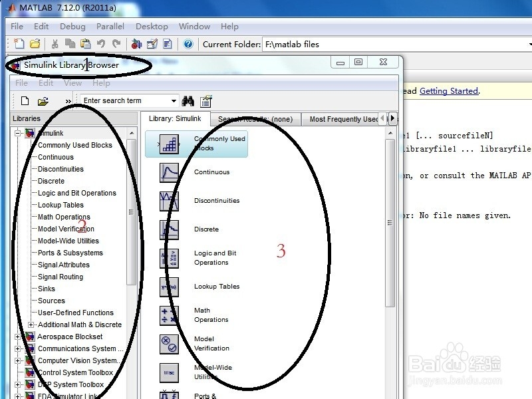This screenshot has width=532, height=399.
Task: Switch to the Search Results tab
Action: (x=255, y=119)
